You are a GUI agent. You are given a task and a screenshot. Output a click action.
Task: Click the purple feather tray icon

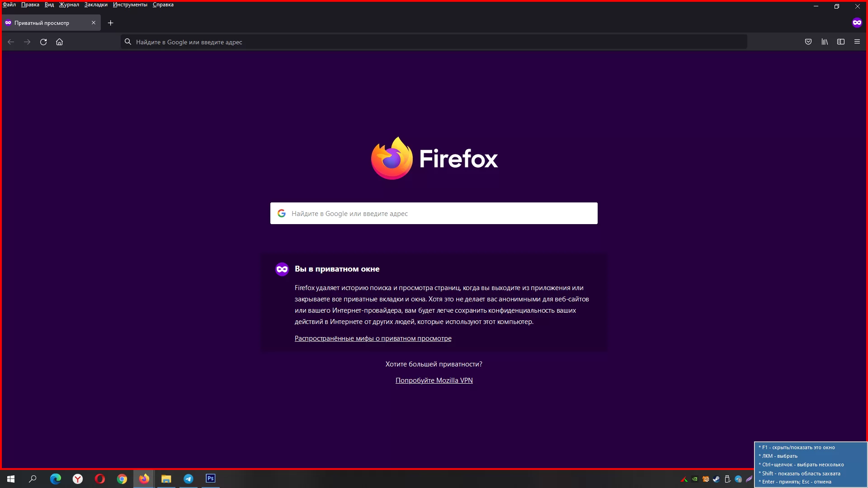point(749,479)
